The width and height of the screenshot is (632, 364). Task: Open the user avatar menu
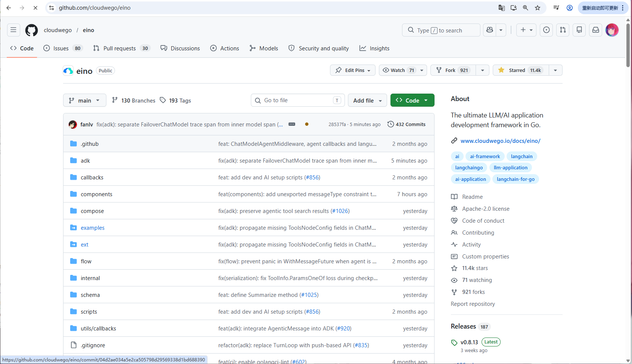612,30
